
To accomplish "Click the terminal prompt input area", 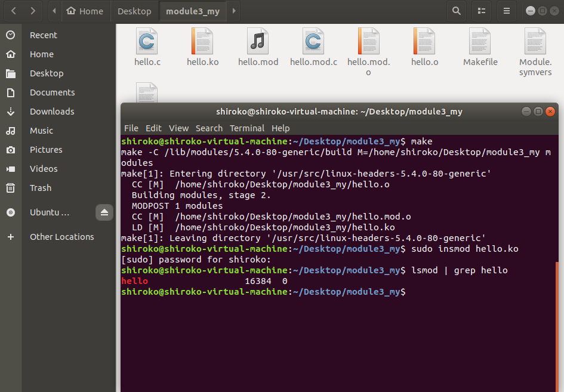I will 418,292.
